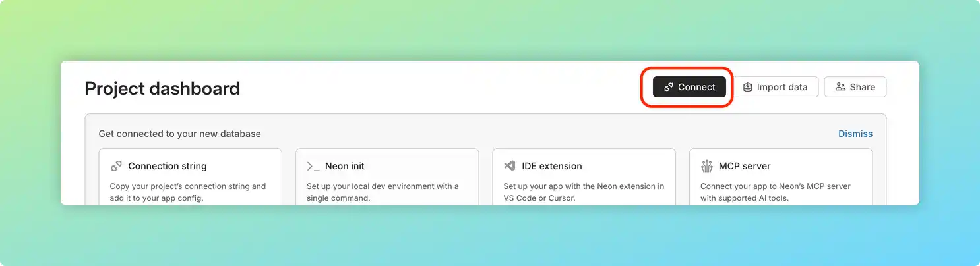The image size is (980, 266).
Task: Click the VS Code icon on IDE extension
Action: (509, 166)
